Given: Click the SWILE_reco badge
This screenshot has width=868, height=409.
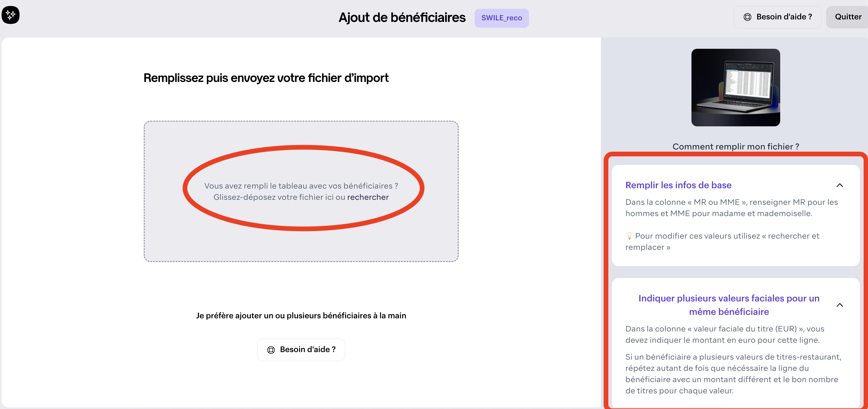Looking at the screenshot, I should tap(501, 18).
